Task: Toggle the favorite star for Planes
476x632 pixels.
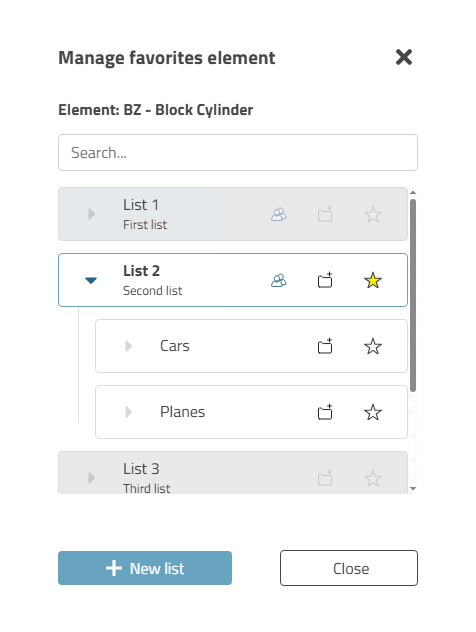Action: click(373, 412)
